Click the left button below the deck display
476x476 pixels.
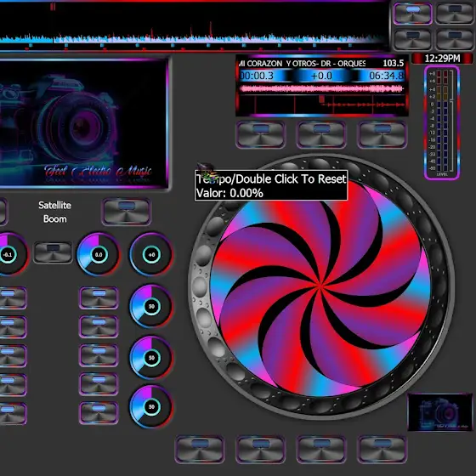[260, 134]
